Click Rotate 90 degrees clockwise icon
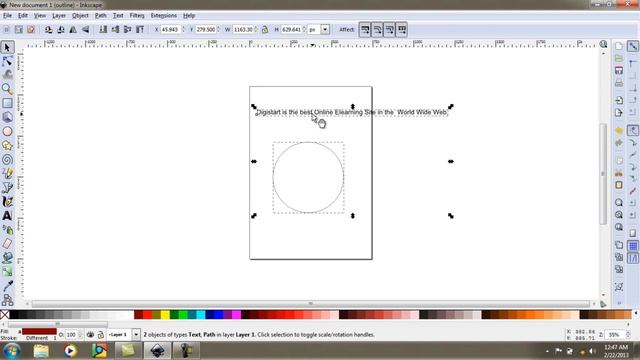Viewport: 640px width, 360px height. click(x=61, y=29)
